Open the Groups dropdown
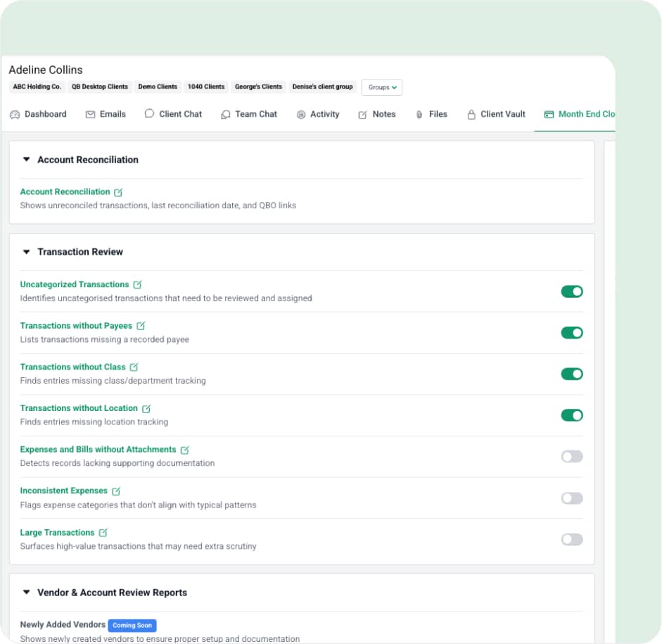The width and height of the screenshot is (662, 644). (382, 87)
